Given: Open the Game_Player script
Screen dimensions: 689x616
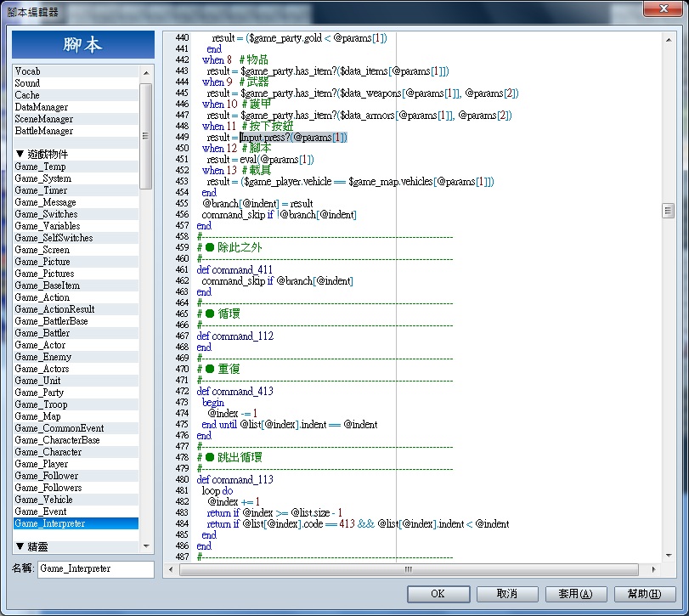Looking at the screenshot, I should (76, 464).
